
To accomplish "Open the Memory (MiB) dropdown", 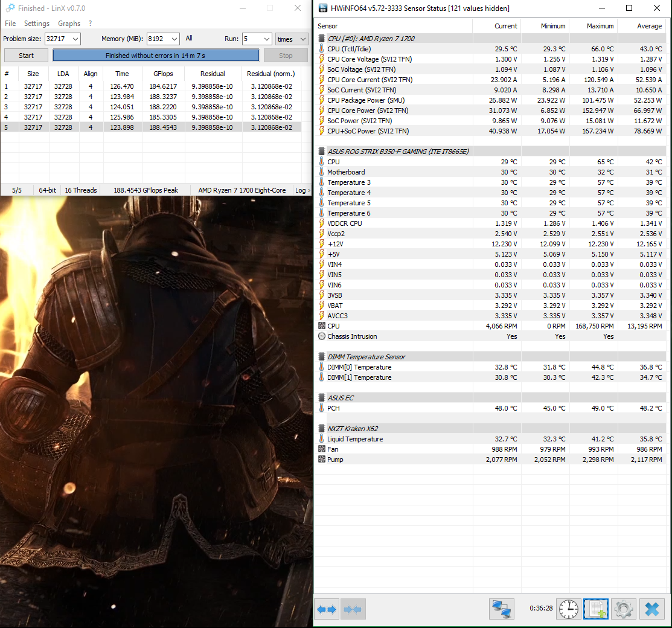I will 174,39.
